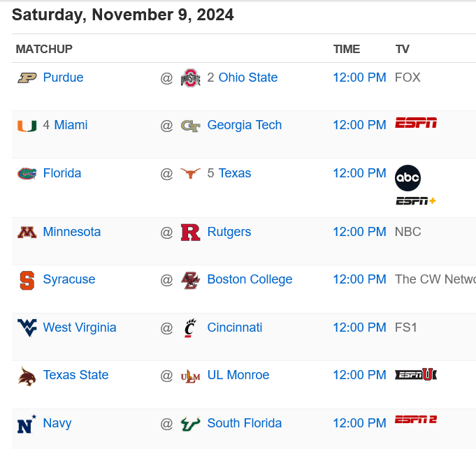This screenshot has width=476, height=449.
Task: Click the Purdue team logo
Action: tap(27, 78)
